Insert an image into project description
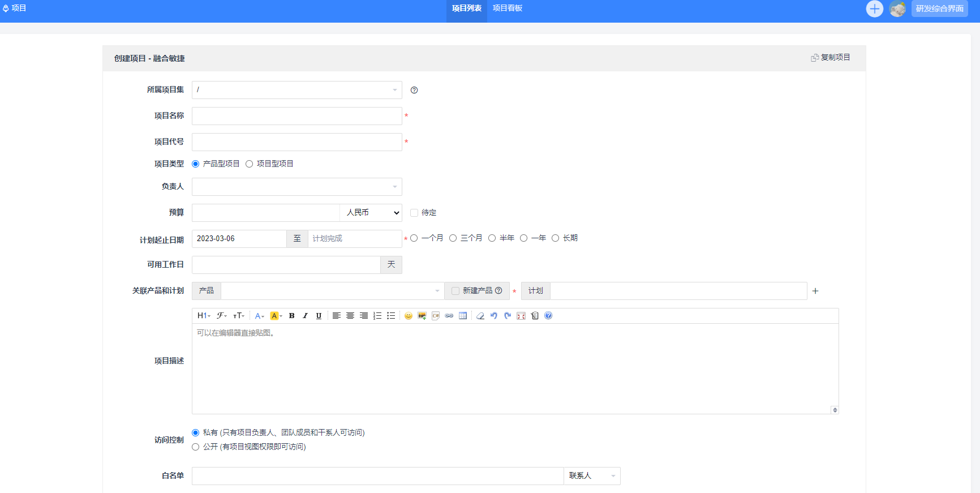This screenshot has height=493, width=980. (422, 316)
